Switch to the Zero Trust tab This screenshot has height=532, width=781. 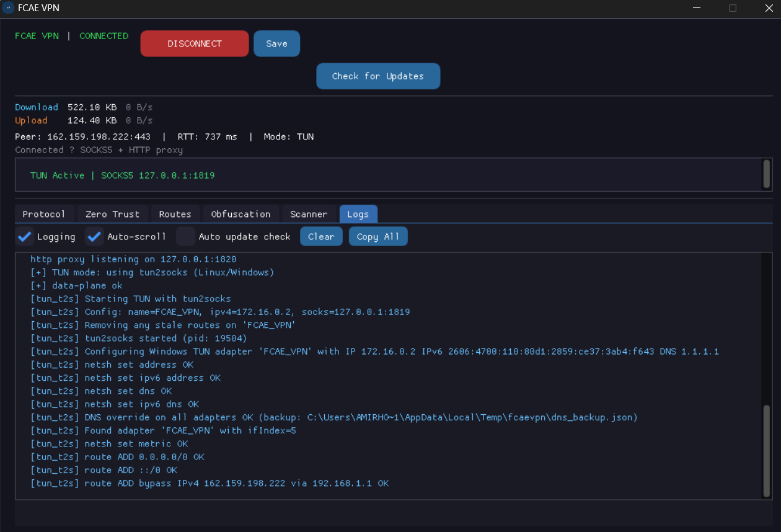pos(112,214)
